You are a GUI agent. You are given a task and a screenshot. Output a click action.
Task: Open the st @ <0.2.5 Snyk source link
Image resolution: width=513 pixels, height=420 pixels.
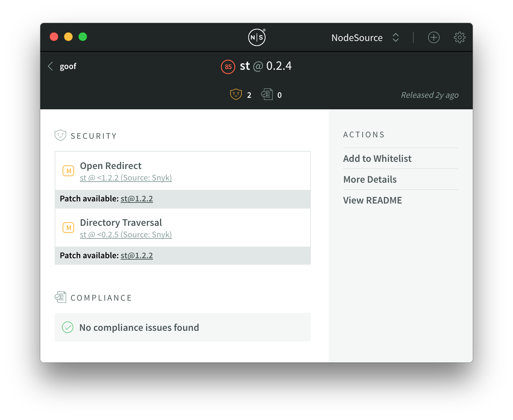(x=126, y=234)
